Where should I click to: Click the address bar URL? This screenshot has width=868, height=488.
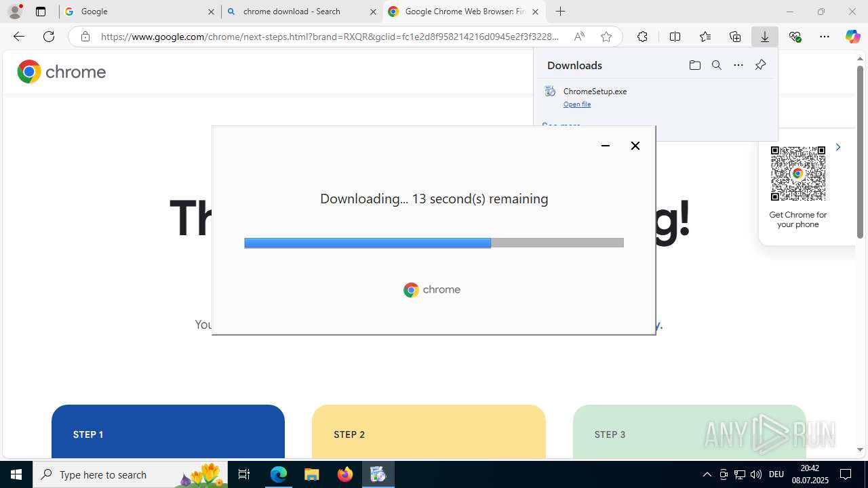point(330,37)
